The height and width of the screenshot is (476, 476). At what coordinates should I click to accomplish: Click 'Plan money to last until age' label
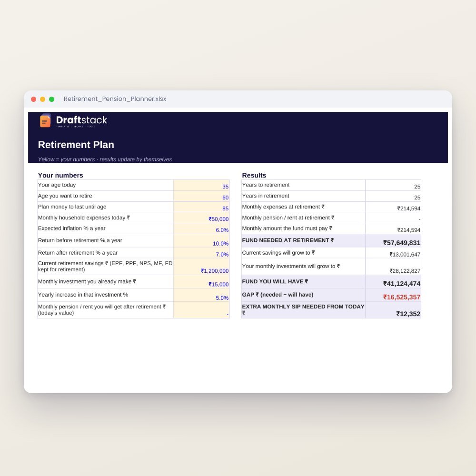point(72,207)
